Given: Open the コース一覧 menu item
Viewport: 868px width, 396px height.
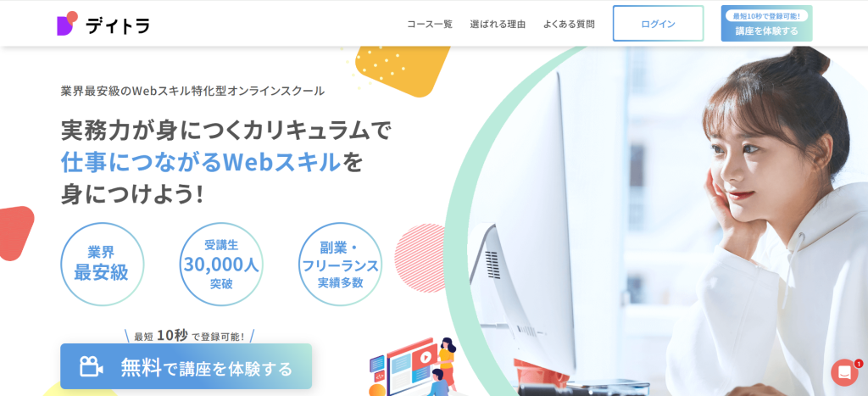Looking at the screenshot, I should click(430, 24).
